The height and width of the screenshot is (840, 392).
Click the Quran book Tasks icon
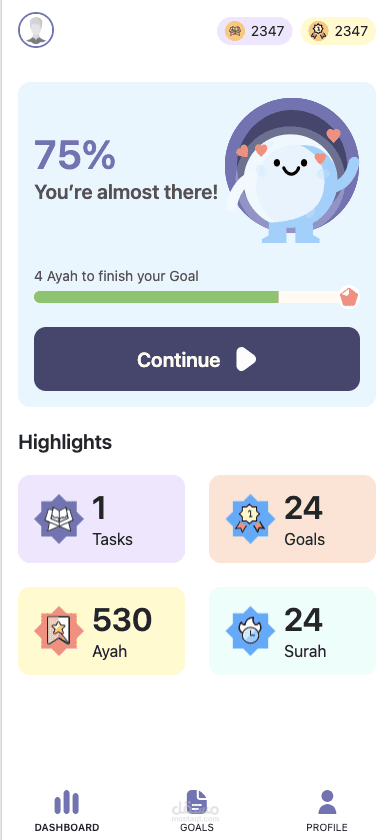click(59, 519)
